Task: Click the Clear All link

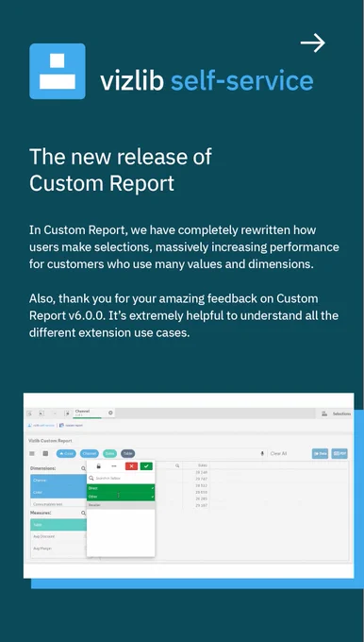Action: click(x=278, y=454)
